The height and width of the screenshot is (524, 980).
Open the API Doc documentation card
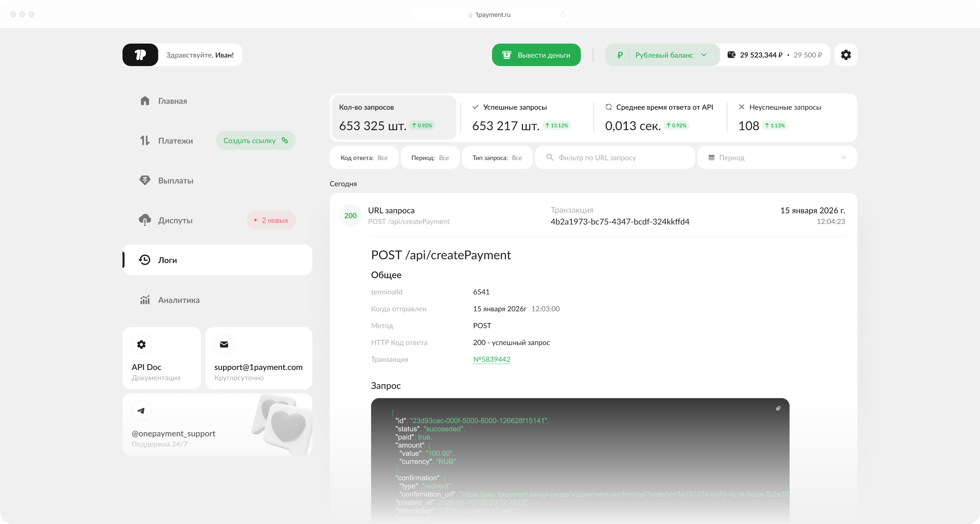click(162, 358)
